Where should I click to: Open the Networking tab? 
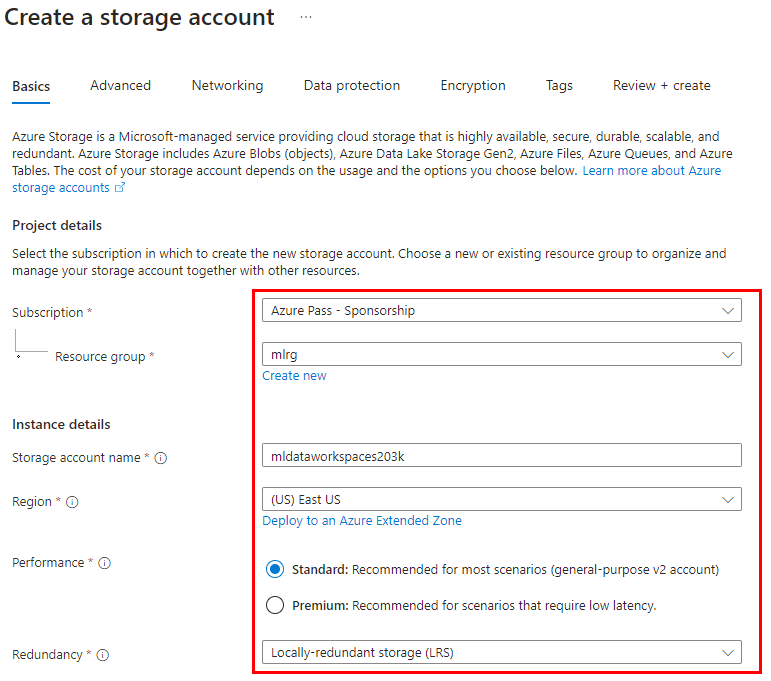pos(227,86)
